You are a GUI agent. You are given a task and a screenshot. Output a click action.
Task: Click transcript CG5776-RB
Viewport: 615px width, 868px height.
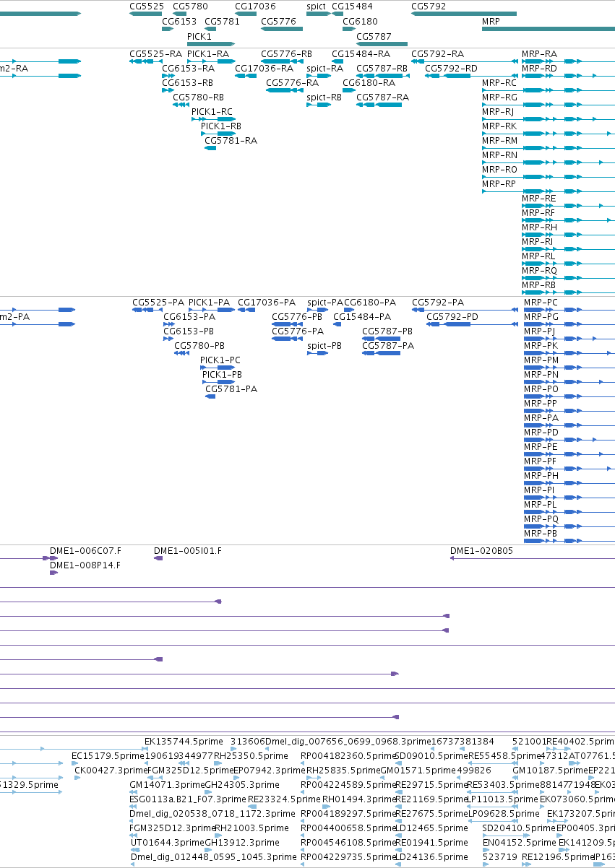coord(286,53)
